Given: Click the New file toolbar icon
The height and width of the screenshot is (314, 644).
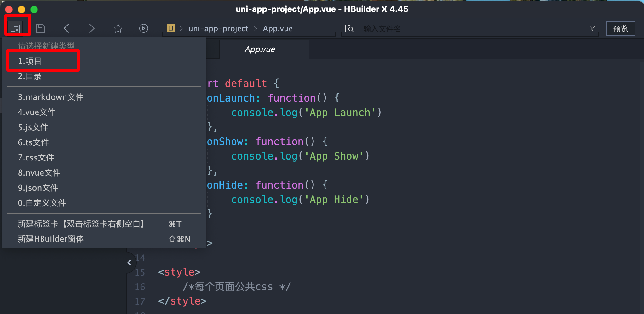Looking at the screenshot, I should (x=15, y=28).
